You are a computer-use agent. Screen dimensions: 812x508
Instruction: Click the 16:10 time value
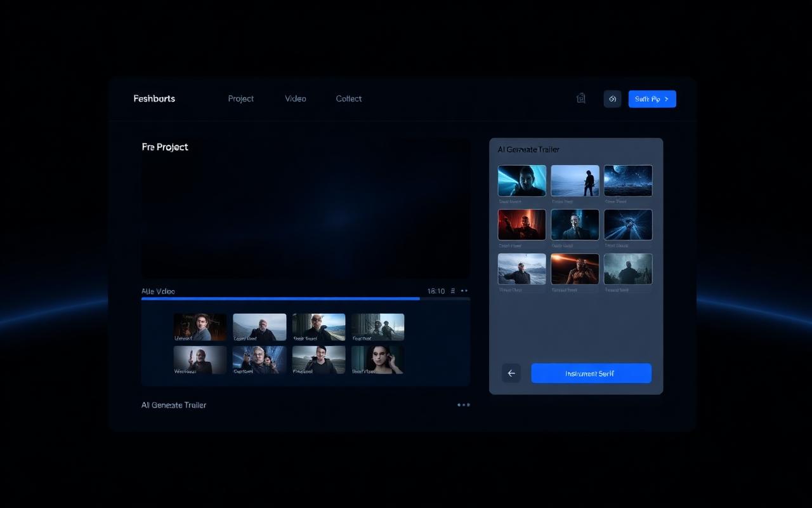point(436,291)
